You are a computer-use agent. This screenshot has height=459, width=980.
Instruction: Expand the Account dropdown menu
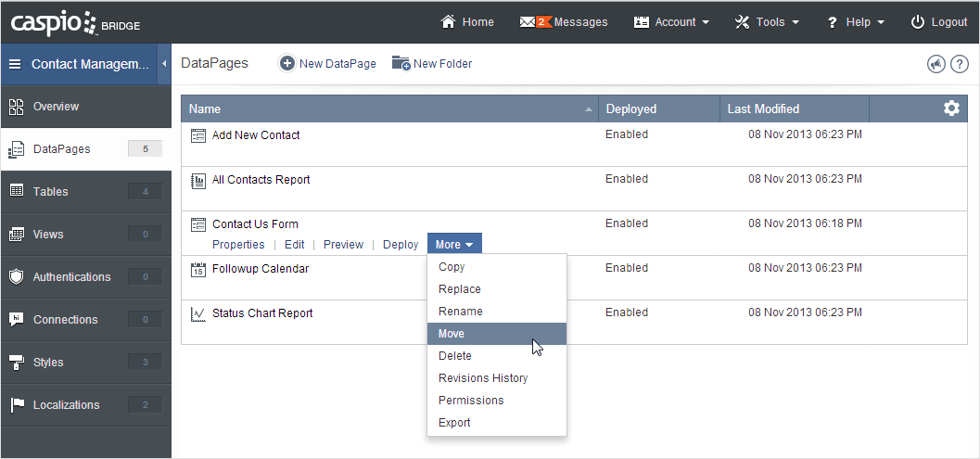point(672,21)
